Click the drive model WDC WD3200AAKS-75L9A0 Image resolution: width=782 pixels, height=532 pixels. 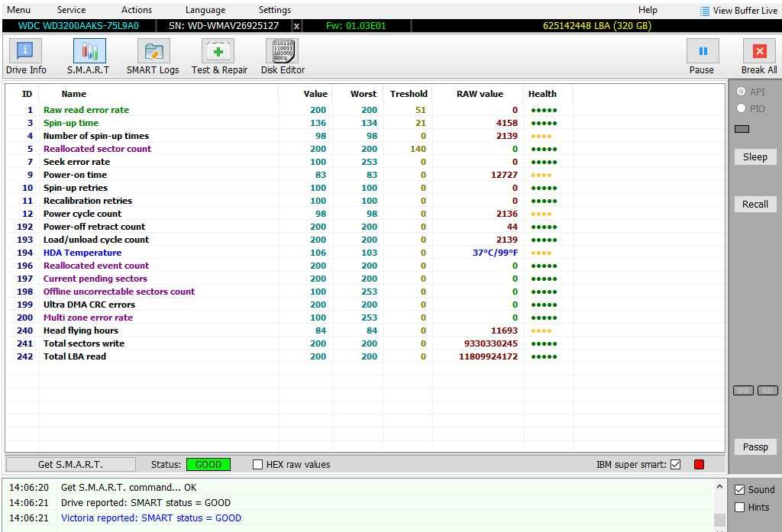79,26
